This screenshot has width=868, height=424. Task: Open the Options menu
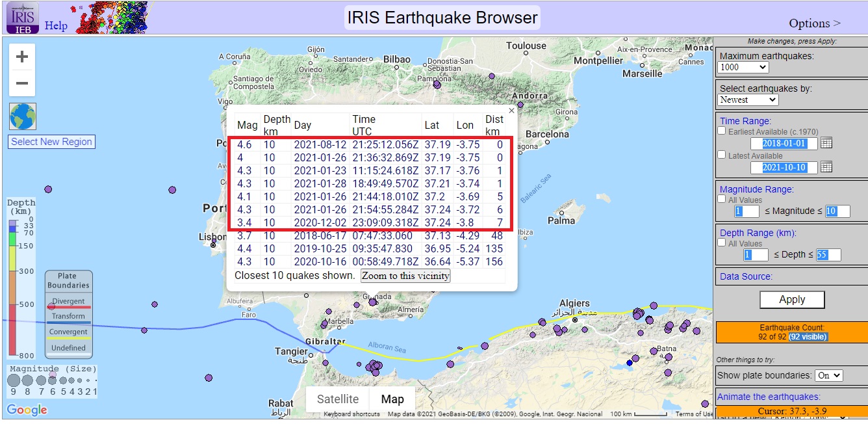815,23
